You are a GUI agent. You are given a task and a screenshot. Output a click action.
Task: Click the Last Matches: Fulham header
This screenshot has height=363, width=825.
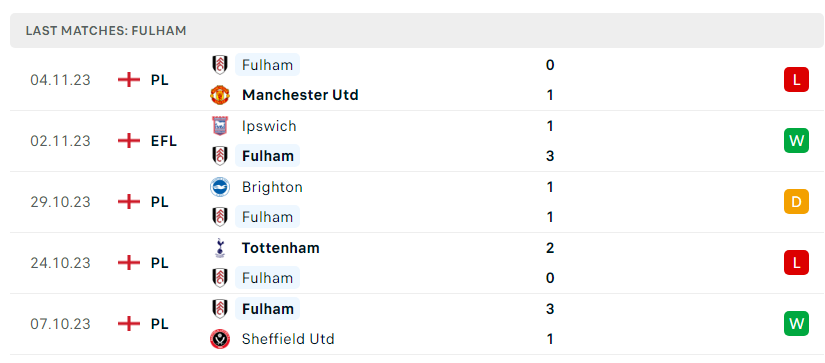coord(417,31)
